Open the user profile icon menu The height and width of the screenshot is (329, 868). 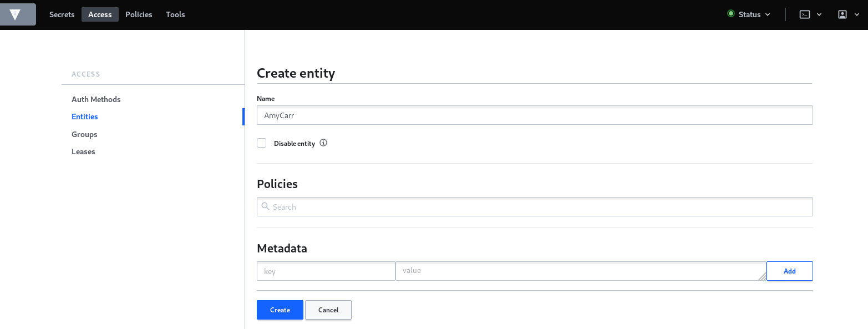point(842,14)
